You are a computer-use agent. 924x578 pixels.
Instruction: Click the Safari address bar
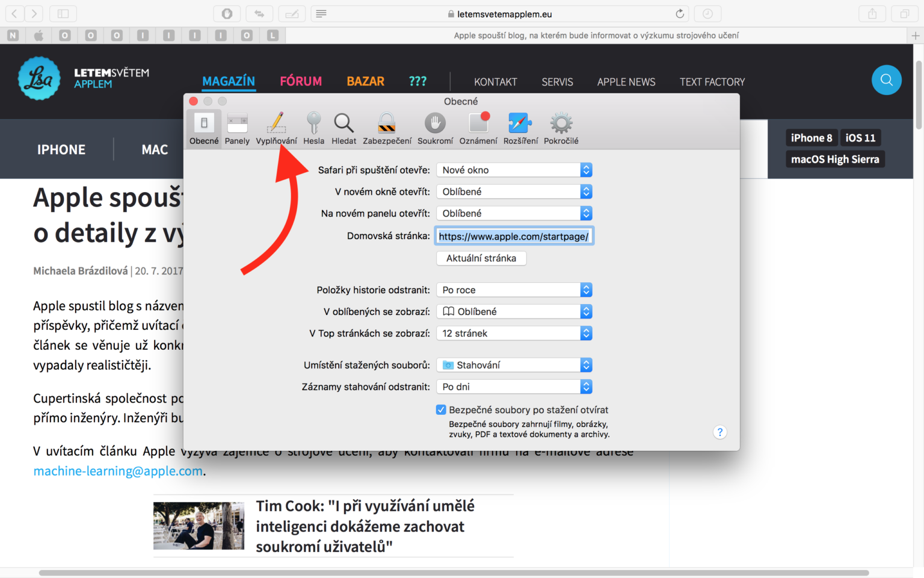coord(500,13)
